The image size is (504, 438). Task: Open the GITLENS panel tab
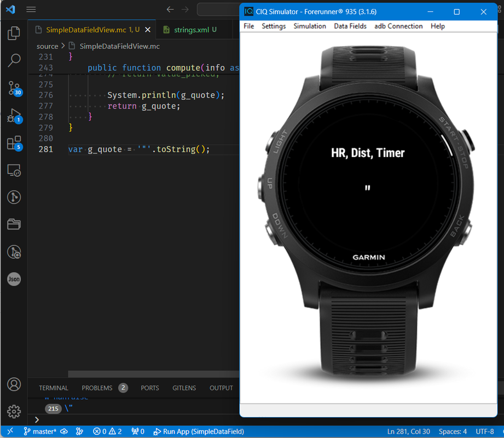(184, 388)
